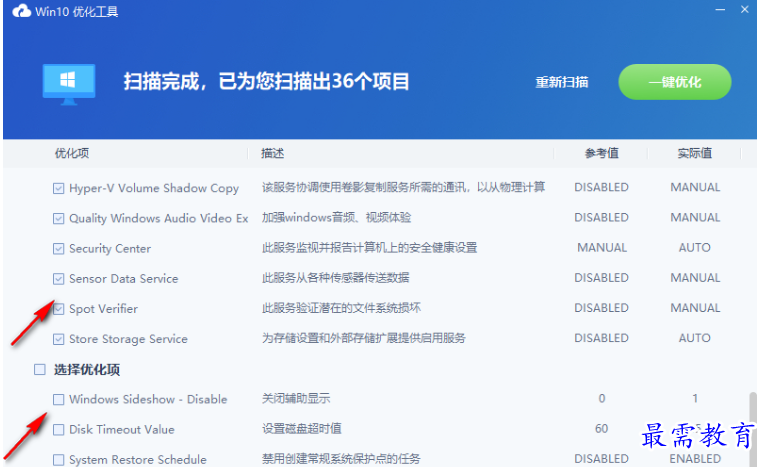Check System Restore Schedule checkbox
This screenshot has height=467, width=763.
point(58,460)
